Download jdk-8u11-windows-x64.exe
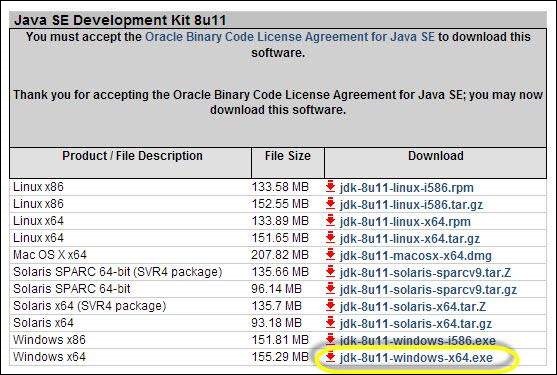The height and width of the screenshot is (375, 557). point(416,358)
